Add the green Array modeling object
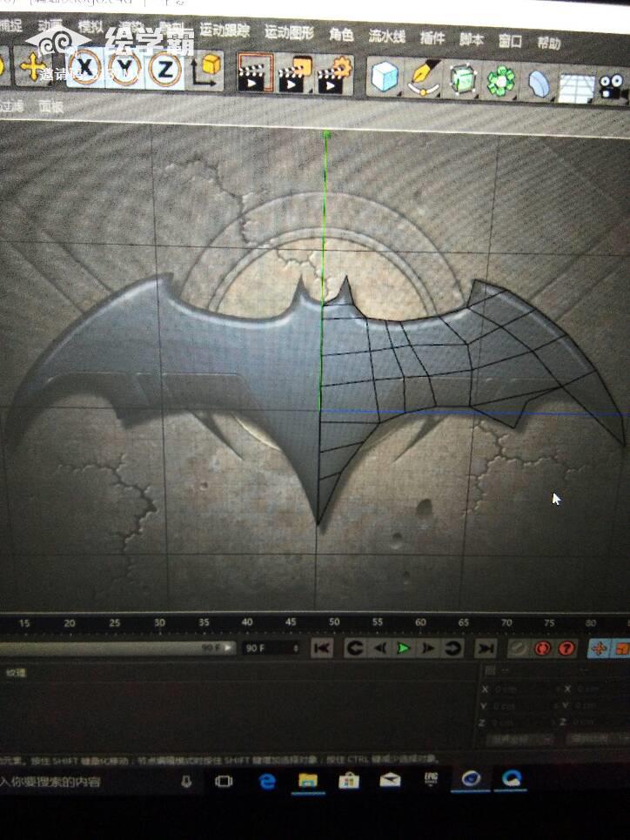Viewport: 630px width, 840px height. tap(500, 82)
